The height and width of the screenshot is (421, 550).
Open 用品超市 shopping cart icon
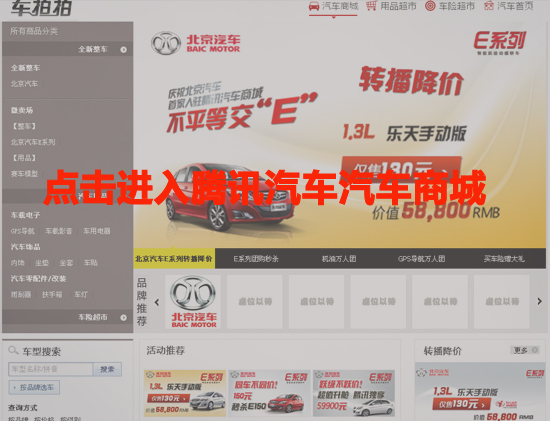tap(371, 6)
